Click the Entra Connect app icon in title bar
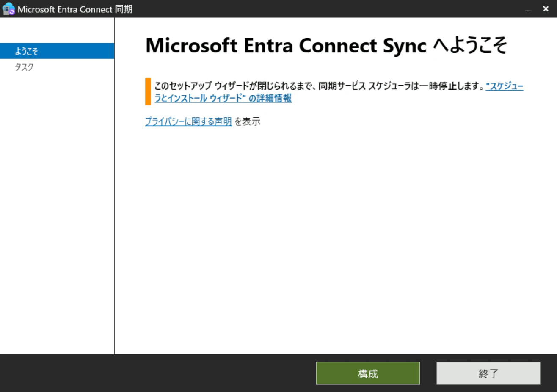 coord(8,9)
